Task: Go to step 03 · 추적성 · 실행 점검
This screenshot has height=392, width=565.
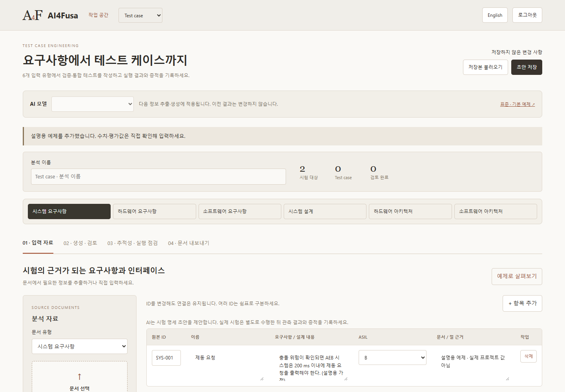Action: click(x=133, y=243)
